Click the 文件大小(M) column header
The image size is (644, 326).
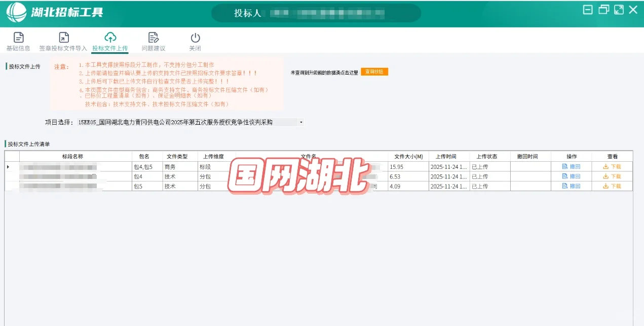[409, 156]
